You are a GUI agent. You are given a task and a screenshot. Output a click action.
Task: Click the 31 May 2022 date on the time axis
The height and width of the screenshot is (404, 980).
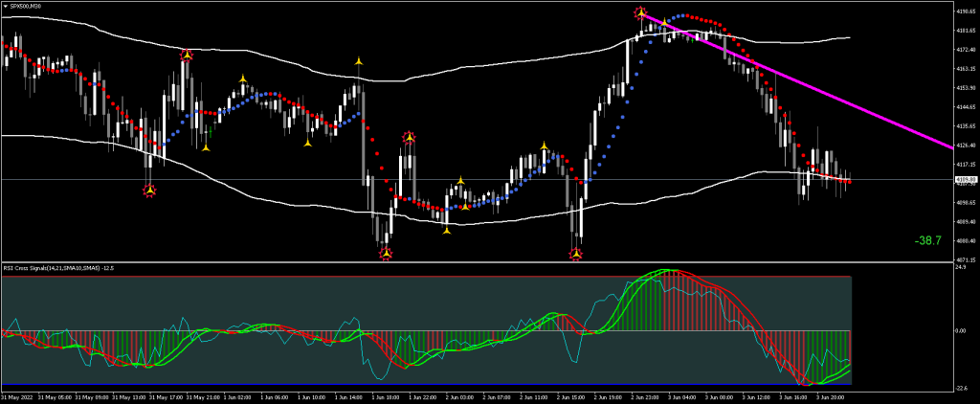(17, 394)
